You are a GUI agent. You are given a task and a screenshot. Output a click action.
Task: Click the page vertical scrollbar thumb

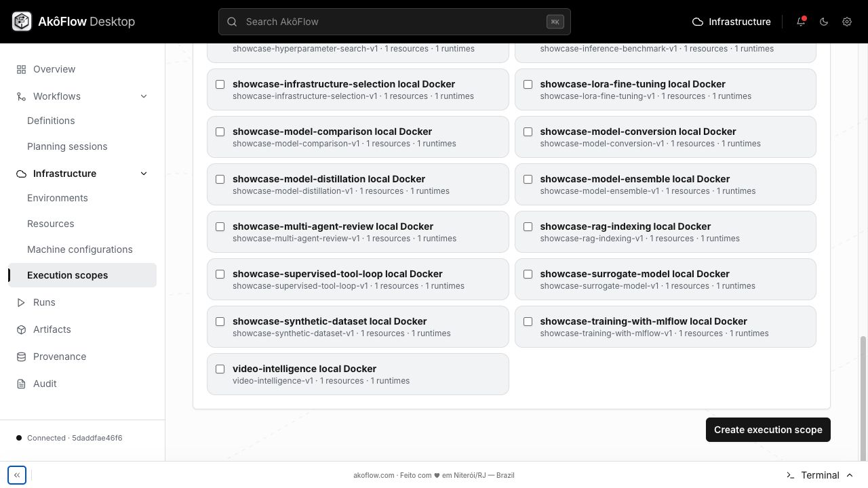[863, 398]
